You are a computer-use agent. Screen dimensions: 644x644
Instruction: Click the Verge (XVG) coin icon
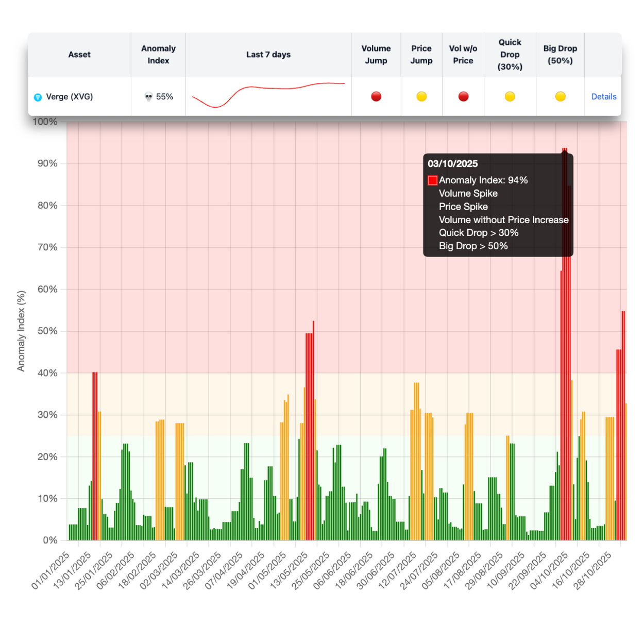point(38,97)
